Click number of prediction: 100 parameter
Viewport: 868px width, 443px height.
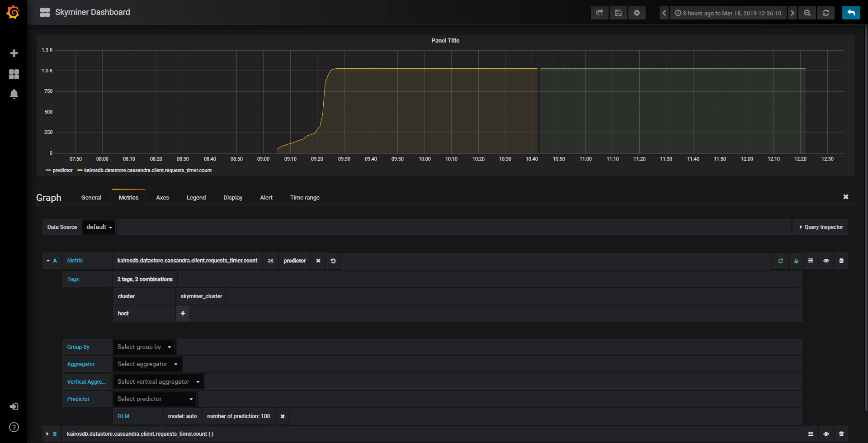click(239, 416)
